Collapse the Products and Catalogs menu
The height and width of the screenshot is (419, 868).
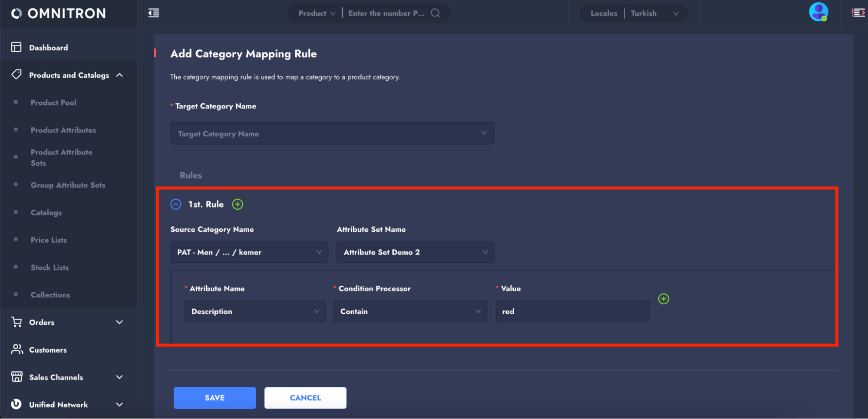(x=119, y=75)
